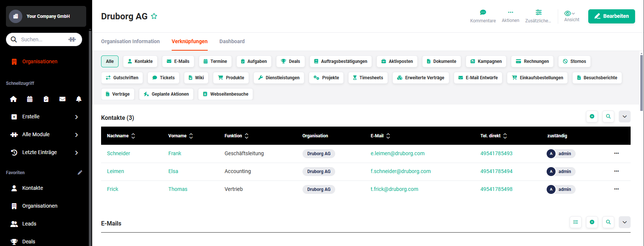Viewport: 644px width, 246px height.
Task: Sort contacts by Vorname column
Action: click(181, 136)
